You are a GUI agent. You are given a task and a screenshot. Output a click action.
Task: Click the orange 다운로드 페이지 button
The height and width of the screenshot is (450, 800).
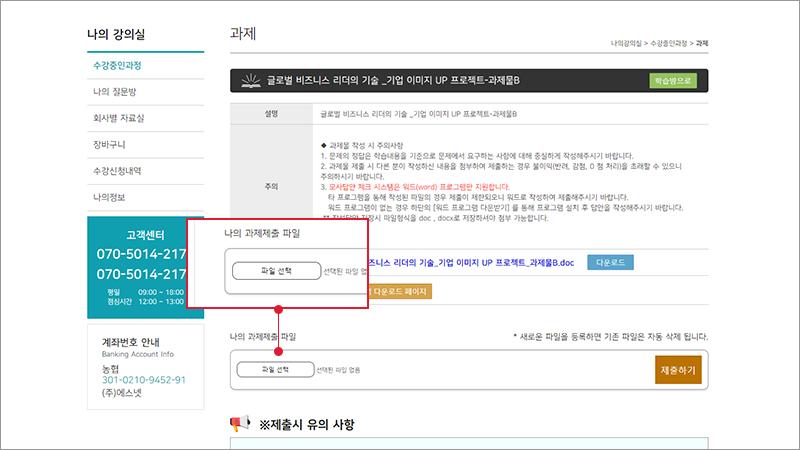tap(400, 292)
